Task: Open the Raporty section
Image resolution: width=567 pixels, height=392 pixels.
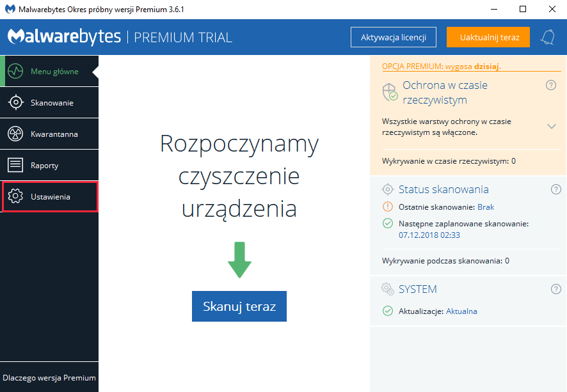Action: [x=49, y=166]
